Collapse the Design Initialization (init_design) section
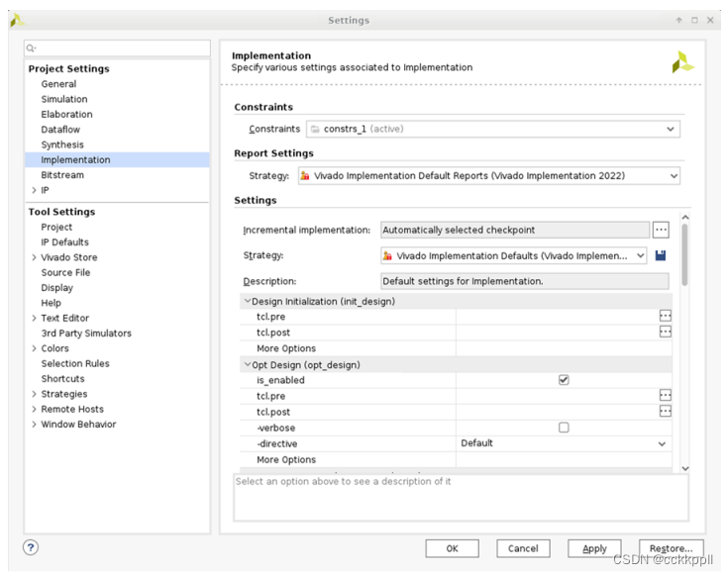 point(248,301)
